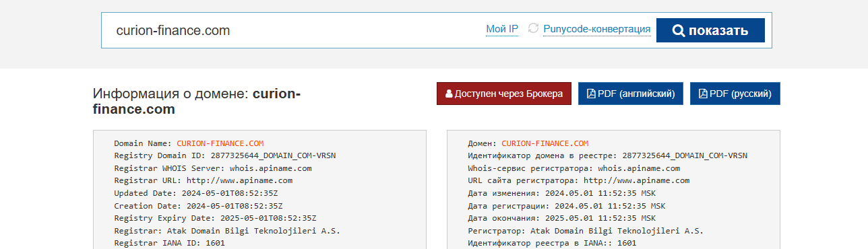Click the Информация о домене heading
This screenshot has width=868, height=249.
coord(197,101)
